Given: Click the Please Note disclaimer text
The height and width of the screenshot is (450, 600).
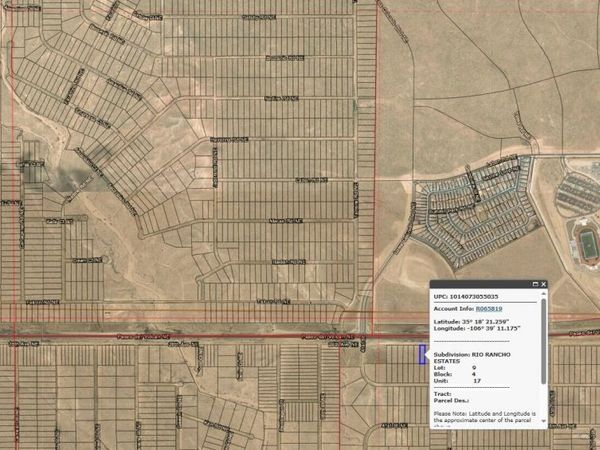Looking at the screenshot, I should [485, 419].
